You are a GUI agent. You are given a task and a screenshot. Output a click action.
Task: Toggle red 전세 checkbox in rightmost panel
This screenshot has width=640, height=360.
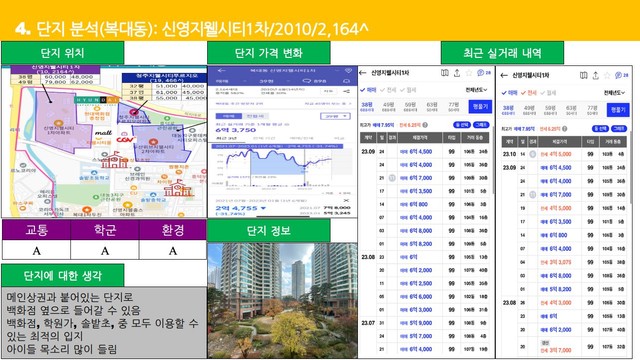point(529,93)
